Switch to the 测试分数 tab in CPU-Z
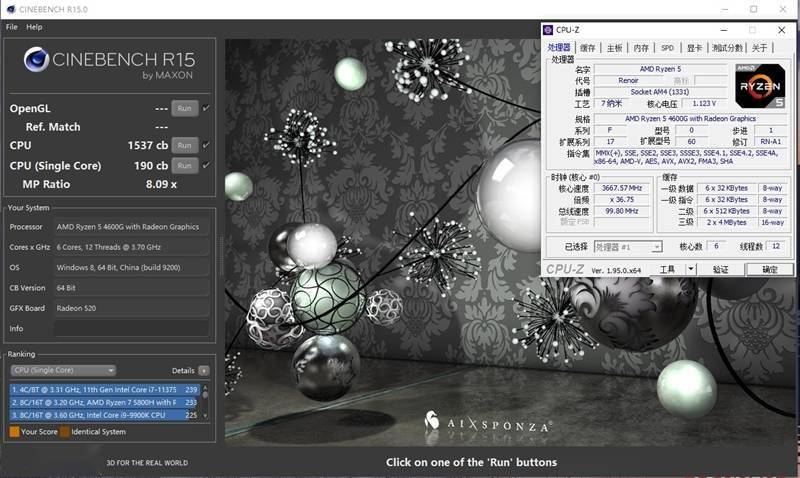The height and width of the screenshot is (478, 800). [727, 48]
